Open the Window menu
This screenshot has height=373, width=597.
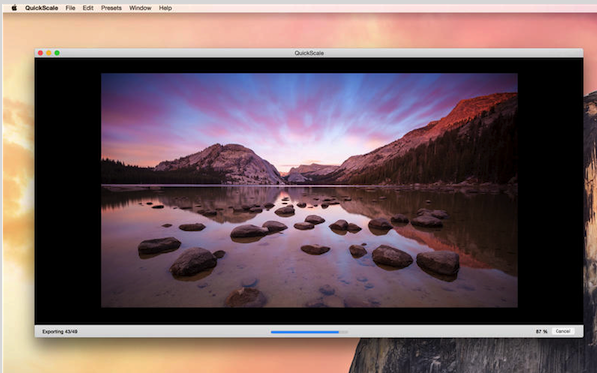click(x=140, y=8)
